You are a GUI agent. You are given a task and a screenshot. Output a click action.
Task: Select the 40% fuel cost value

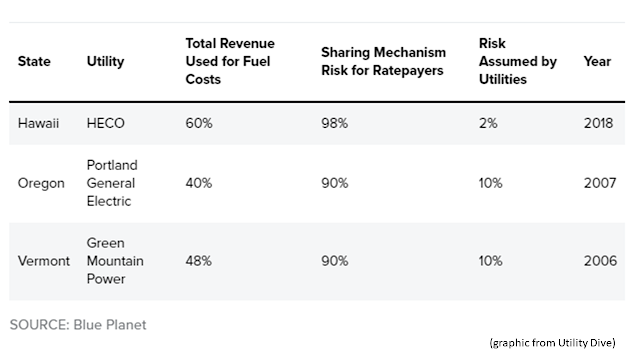tap(199, 183)
